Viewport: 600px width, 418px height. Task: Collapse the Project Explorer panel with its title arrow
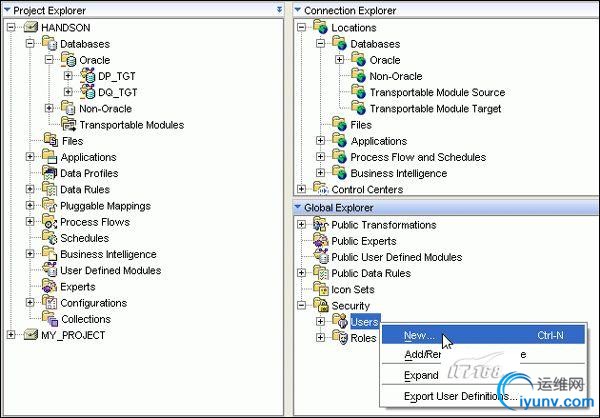click(7, 10)
